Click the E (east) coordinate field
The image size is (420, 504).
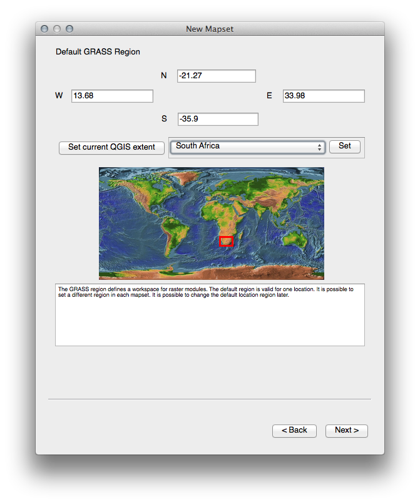323,96
